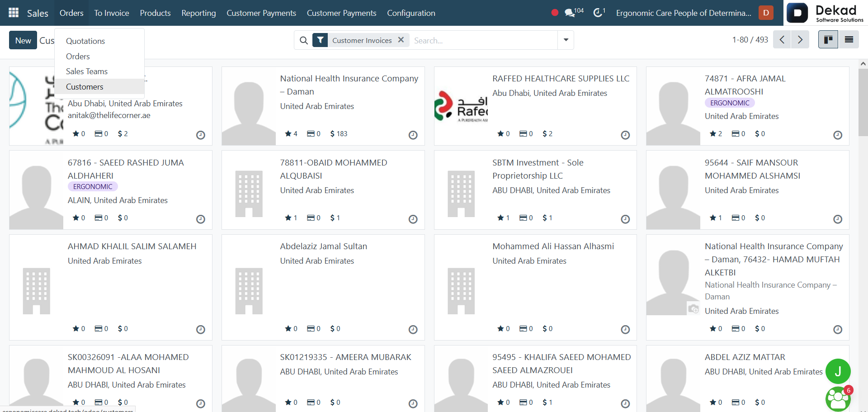This screenshot has height=412, width=868.
Task: Open activity clock on SAEED RASHED JUMA ALDHAHERI card
Action: pos(201,219)
